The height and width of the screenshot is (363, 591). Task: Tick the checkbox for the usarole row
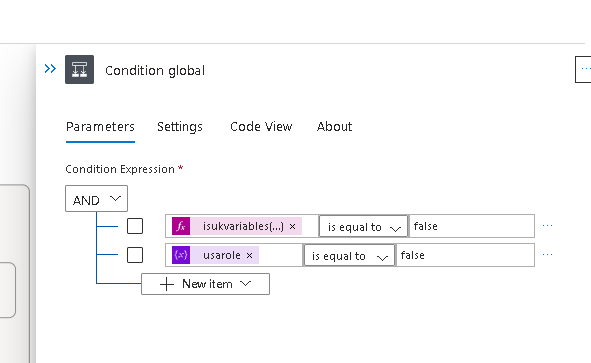tap(135, 255)
